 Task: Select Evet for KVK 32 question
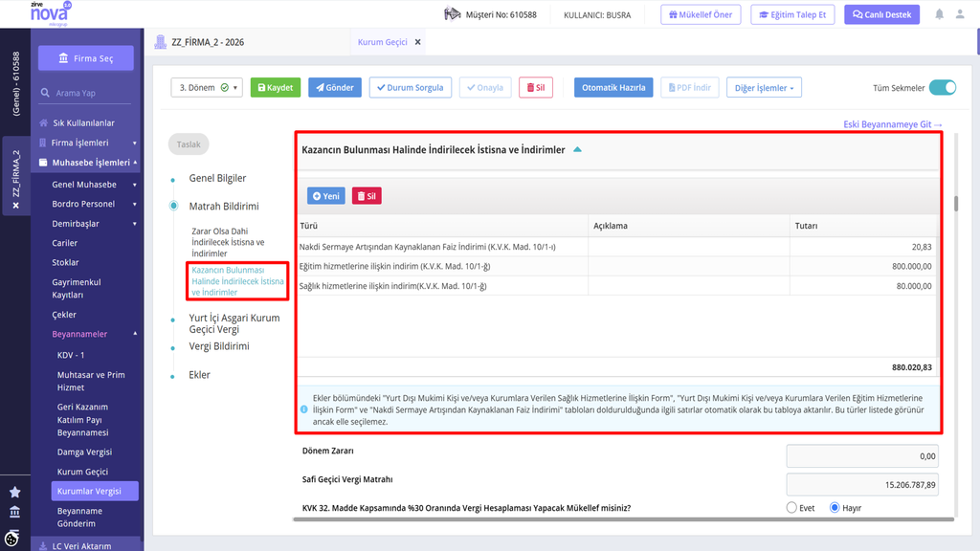point(791,508)
